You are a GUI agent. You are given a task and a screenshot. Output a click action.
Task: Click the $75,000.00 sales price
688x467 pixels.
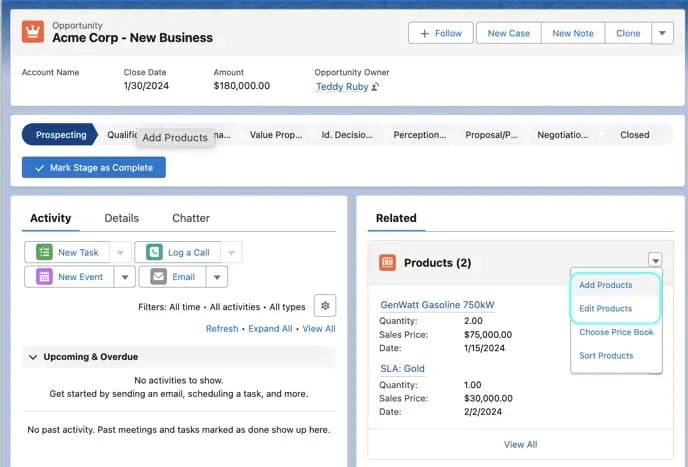click(x=488, y=335)
